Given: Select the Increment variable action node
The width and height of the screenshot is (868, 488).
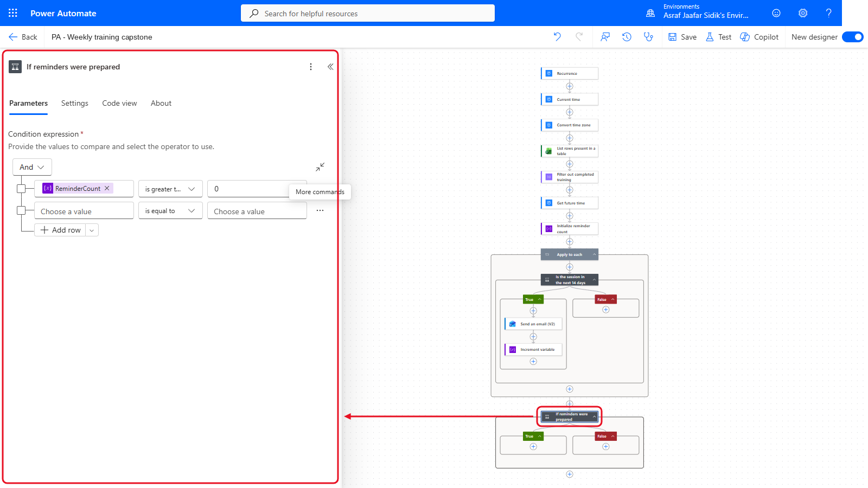Looking at the screenshot, I should 533,350.
